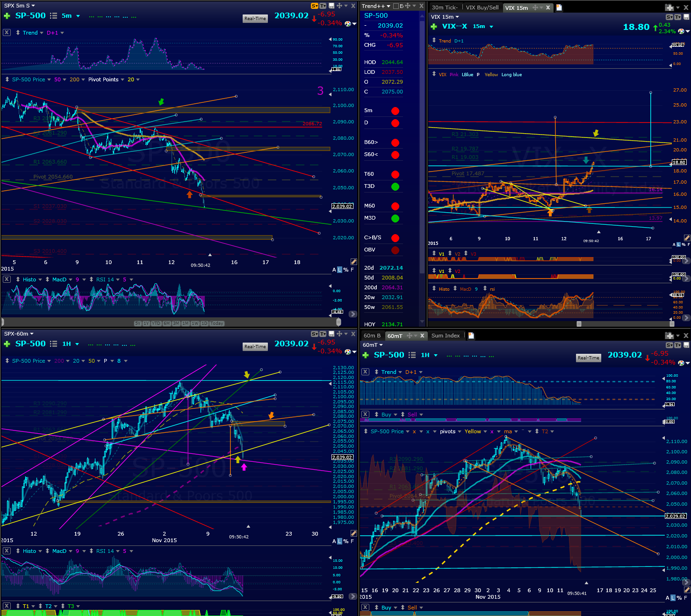Close the Trend pane X box in 60mT chart
This screenshot has width=691, height=616.
(366, 372)
